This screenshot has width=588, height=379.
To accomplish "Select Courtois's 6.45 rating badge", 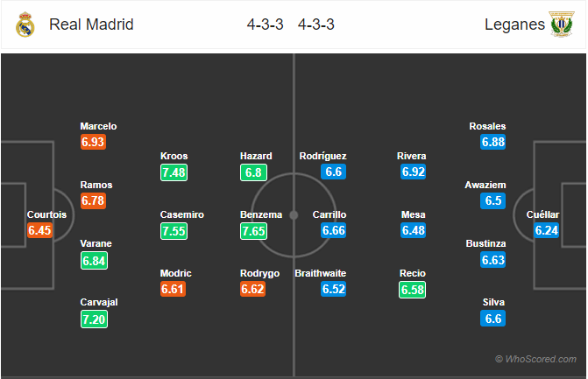I will click(39, 230).
